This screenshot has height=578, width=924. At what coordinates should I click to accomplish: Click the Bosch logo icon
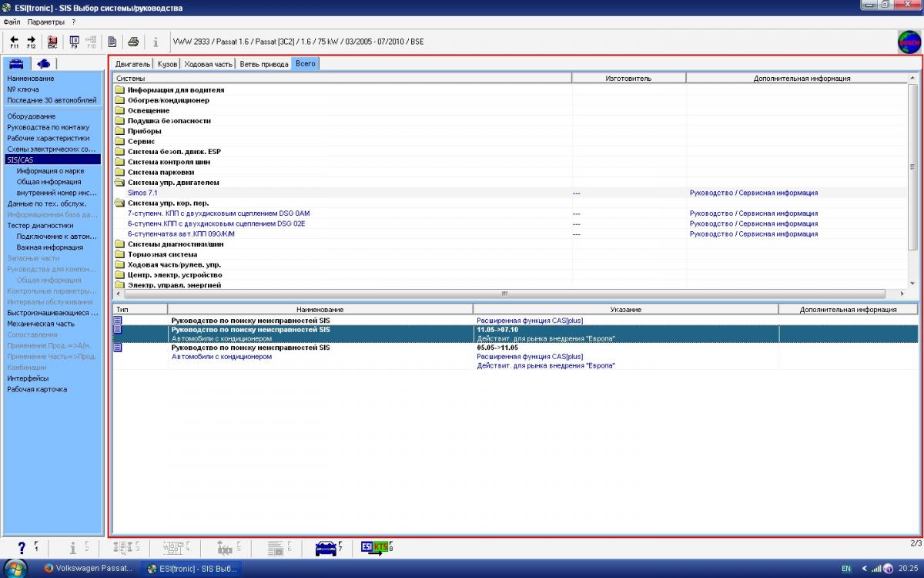coord(909,42)
